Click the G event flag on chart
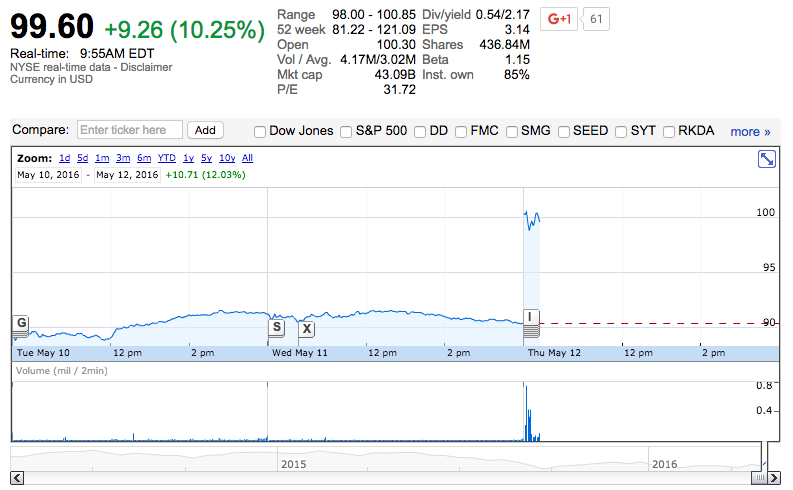The width and height of the screenshot is (793, 490). click(21, 323)
